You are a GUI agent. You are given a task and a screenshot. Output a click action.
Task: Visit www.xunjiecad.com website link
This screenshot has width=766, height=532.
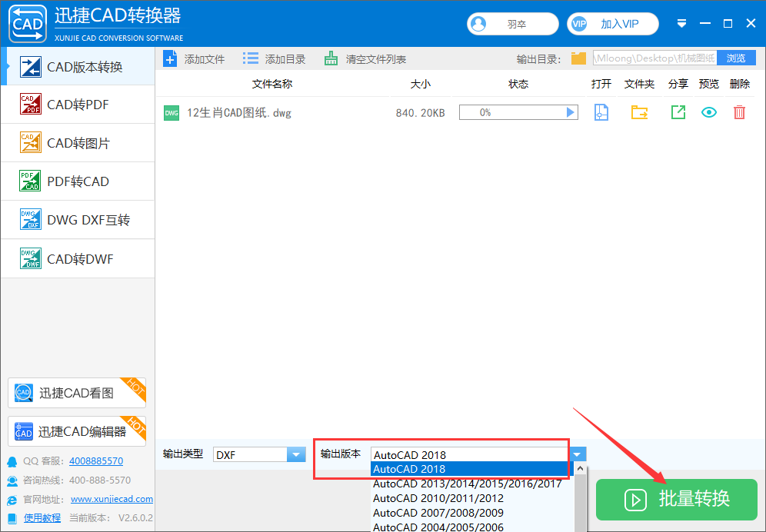(112, 499)
